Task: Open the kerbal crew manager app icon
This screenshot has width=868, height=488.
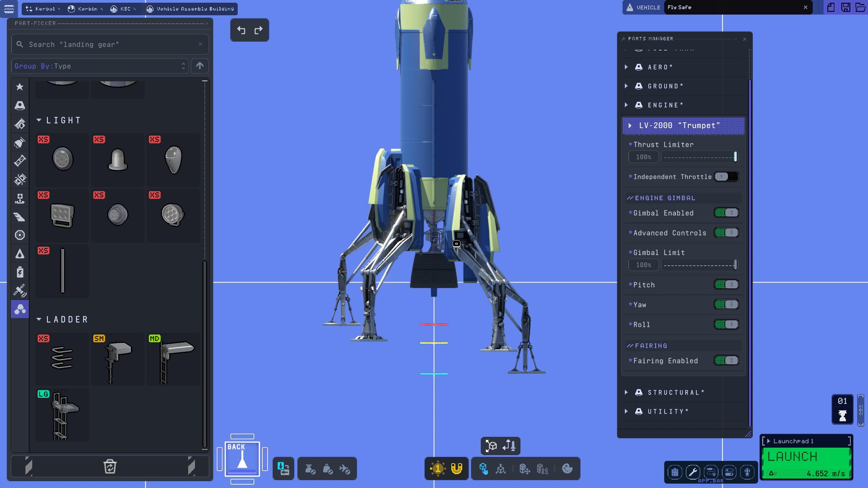Action: click(747, 472)
